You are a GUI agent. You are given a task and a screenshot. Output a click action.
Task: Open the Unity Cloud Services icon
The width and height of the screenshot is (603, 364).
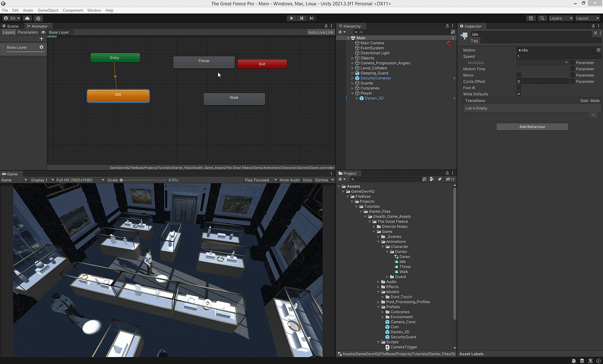pyautogui.click(x=27, y=18)
